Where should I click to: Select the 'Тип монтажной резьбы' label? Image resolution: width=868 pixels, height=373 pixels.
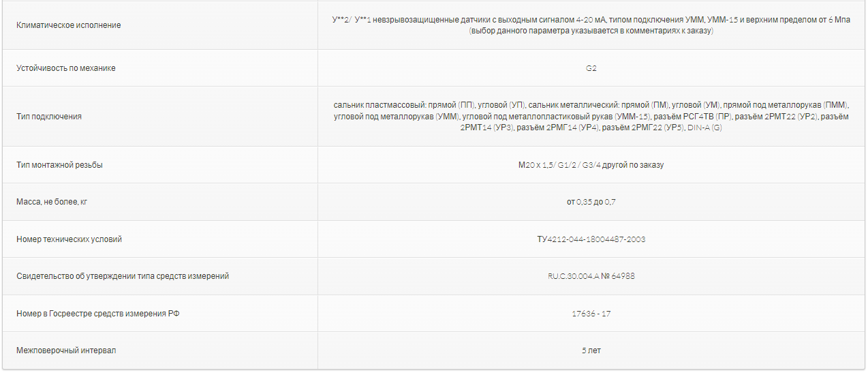point(60,165)
